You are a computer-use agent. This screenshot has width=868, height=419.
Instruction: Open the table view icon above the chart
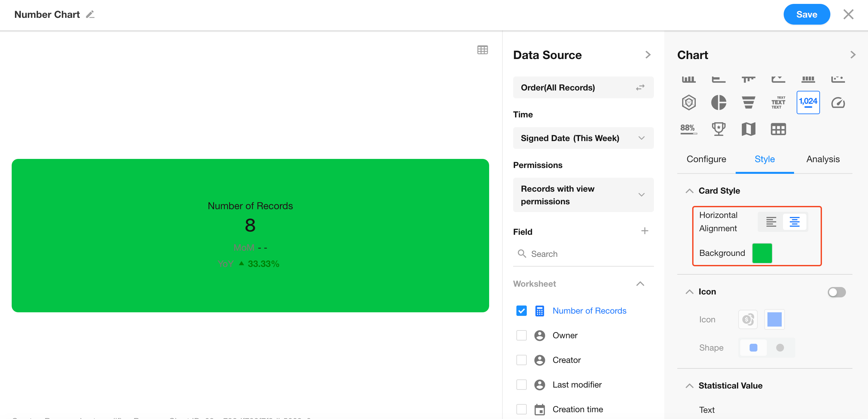482,50
